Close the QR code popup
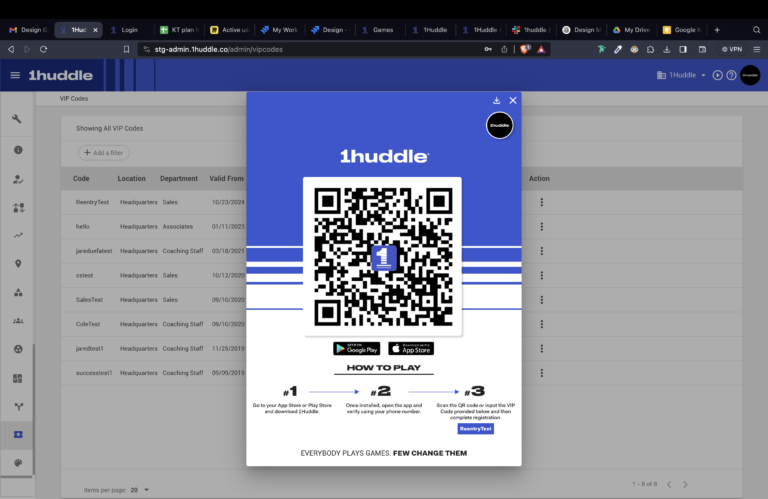Viewport: 768px width, 499px height. 513,100
